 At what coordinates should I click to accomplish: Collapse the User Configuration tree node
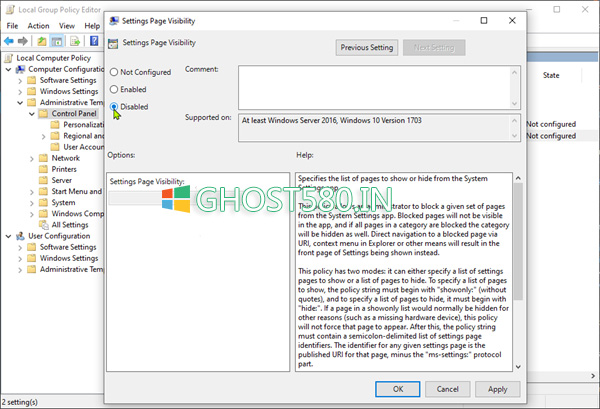point(8,236)
